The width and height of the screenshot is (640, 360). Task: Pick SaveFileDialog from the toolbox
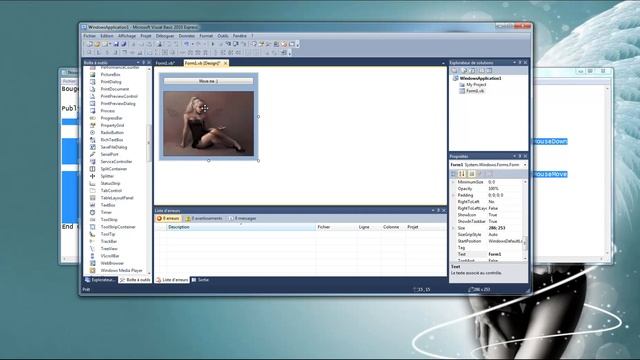pyautogui.click(x=114, y=147)
